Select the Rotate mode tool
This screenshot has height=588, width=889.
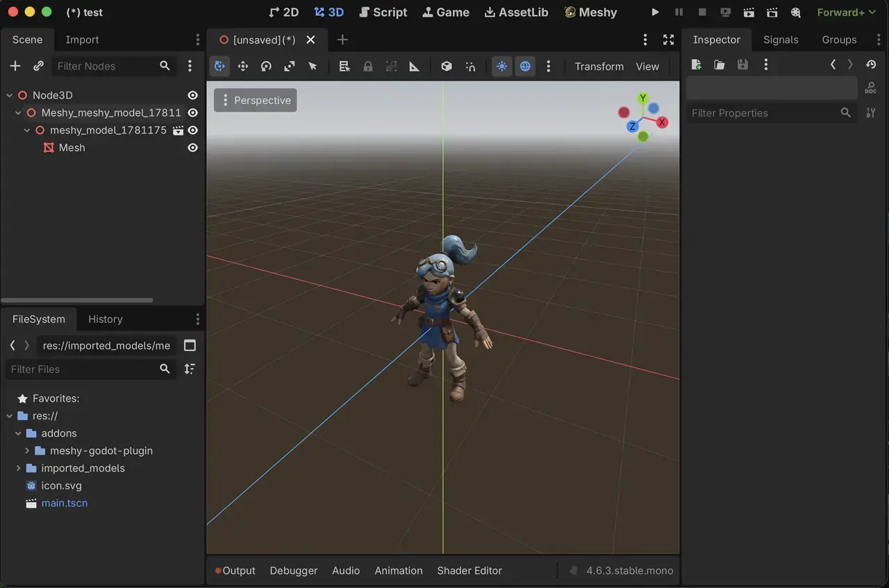(266, 66)
